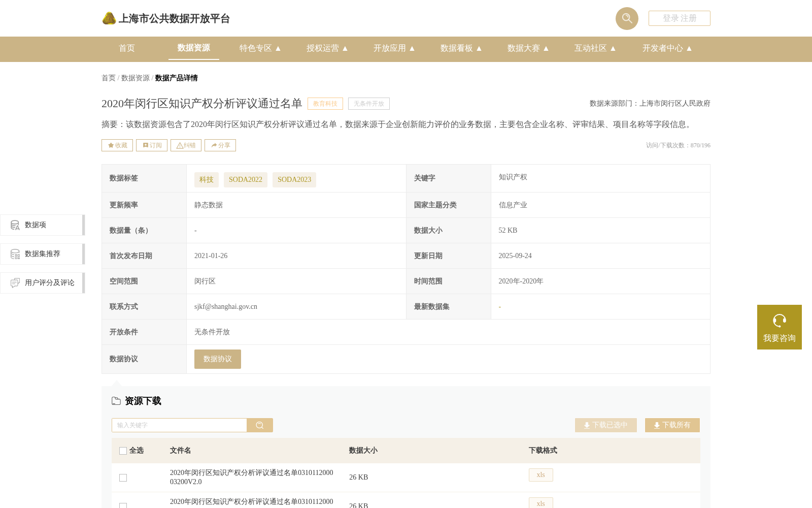Open 用户评分及评论 sidebar section

42,283
